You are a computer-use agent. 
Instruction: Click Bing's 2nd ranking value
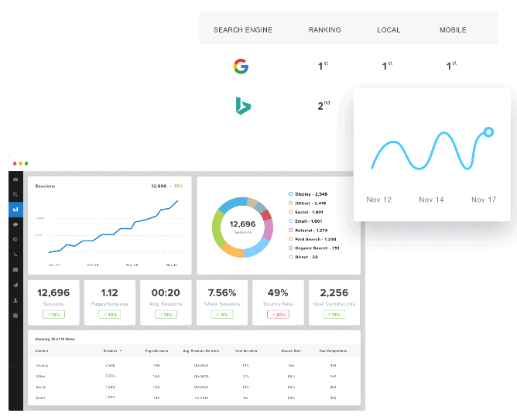(x=324, y=105)
